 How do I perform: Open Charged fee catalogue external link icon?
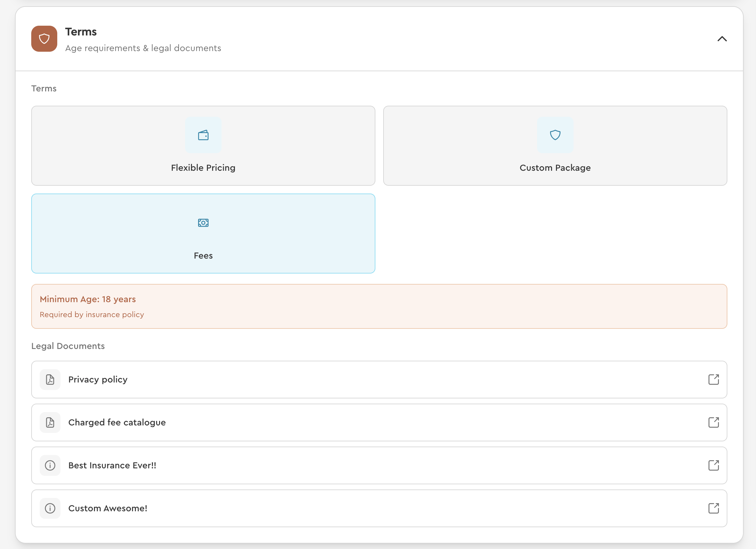713,422
